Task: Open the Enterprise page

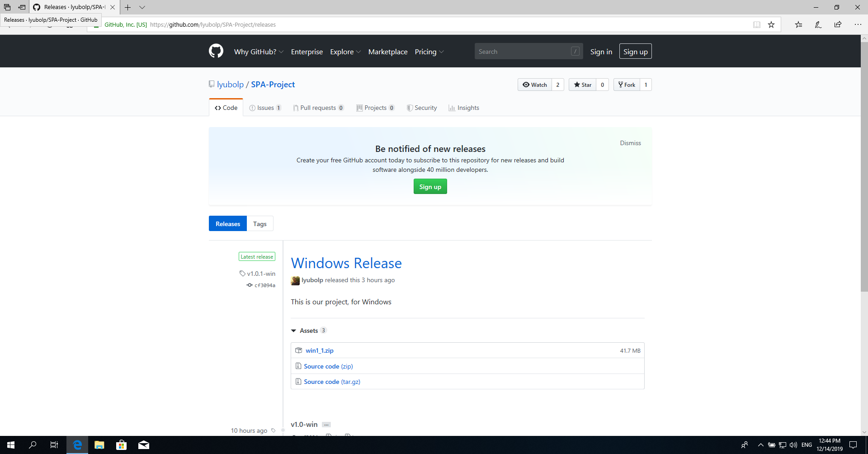Action: point(307,52)
